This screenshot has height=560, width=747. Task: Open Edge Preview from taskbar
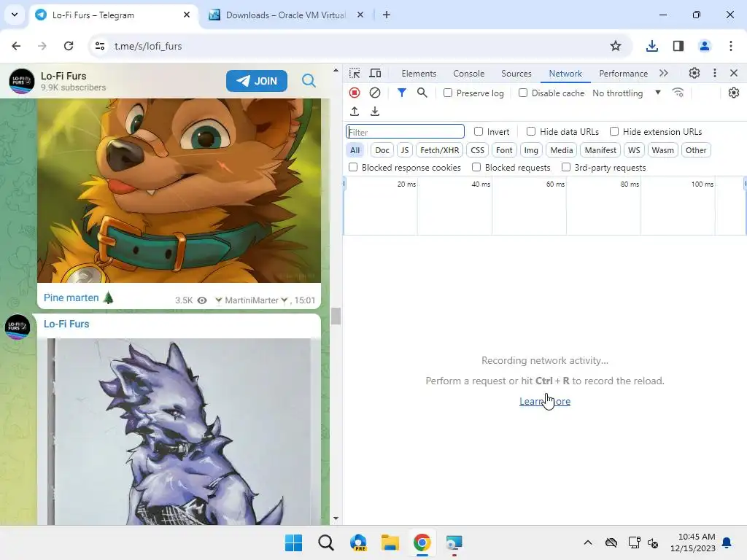[358, 542]
